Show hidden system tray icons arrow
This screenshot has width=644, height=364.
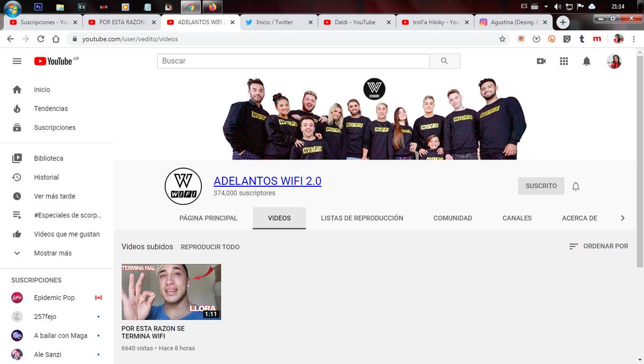coord(546,6)
